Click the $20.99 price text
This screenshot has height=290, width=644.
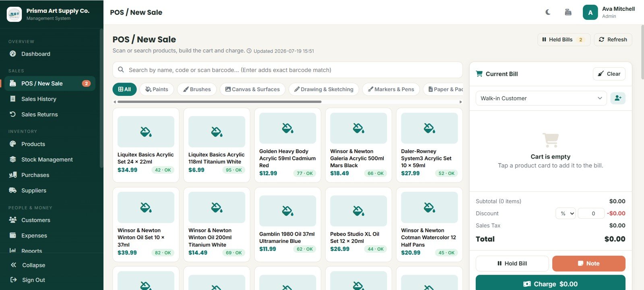(x=411, y=253)
